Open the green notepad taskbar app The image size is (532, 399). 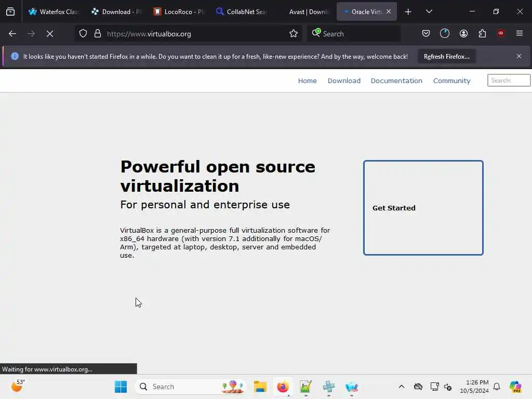[305, 387]
